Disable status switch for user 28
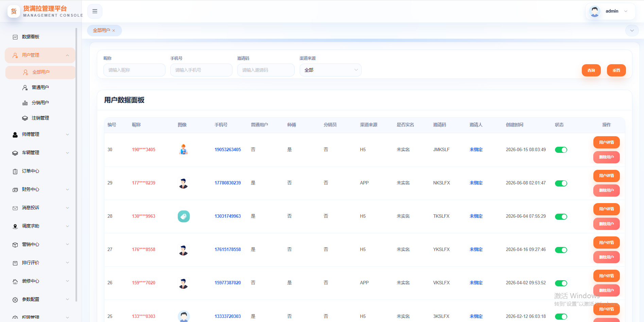This screenshot has width=644, height=322. 561,217
